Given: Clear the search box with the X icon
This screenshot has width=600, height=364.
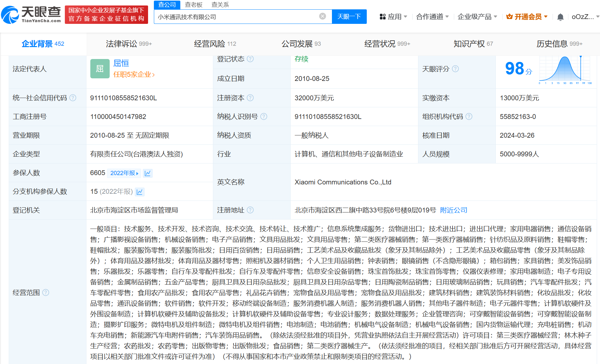Looking at the screenshot, I should coord(322,16).
